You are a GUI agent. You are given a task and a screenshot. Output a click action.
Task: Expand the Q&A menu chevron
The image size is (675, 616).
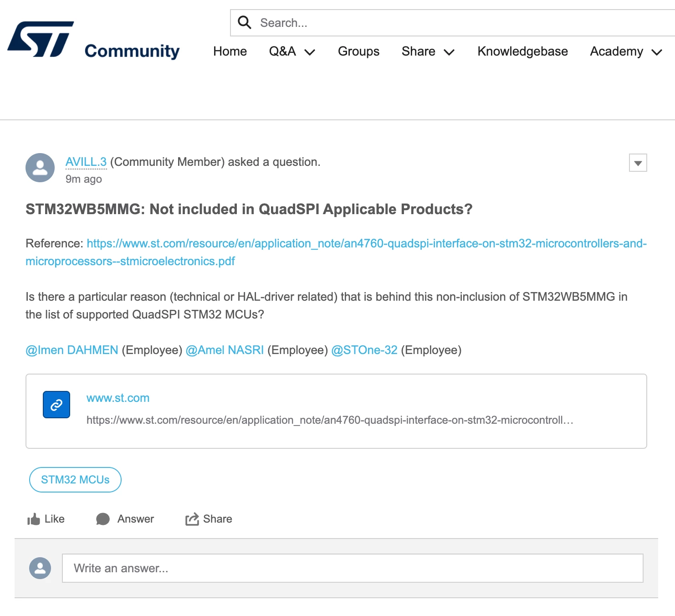pos(310,52)
